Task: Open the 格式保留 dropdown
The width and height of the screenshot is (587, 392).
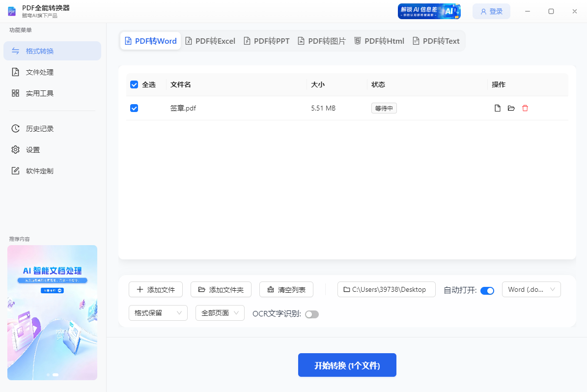Action: (x=158, y=312)
